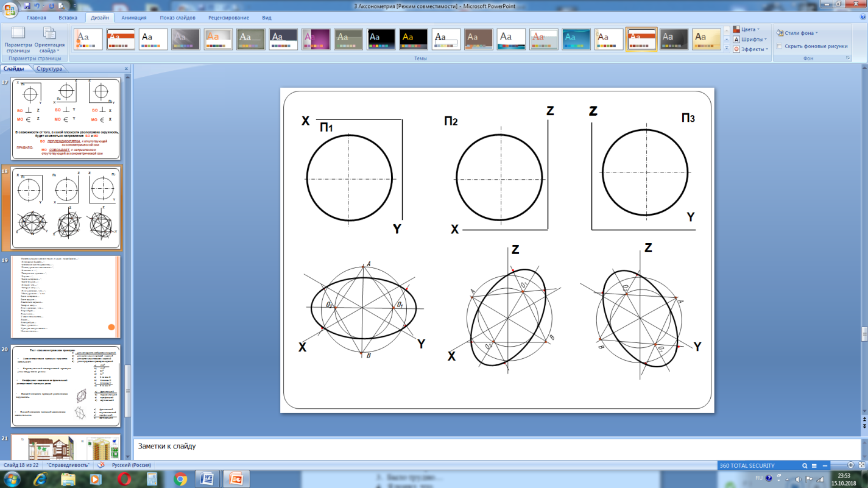Screen dimensions: 868x488
Task: Apply purple magenta gradient theme
Action: 316,39
